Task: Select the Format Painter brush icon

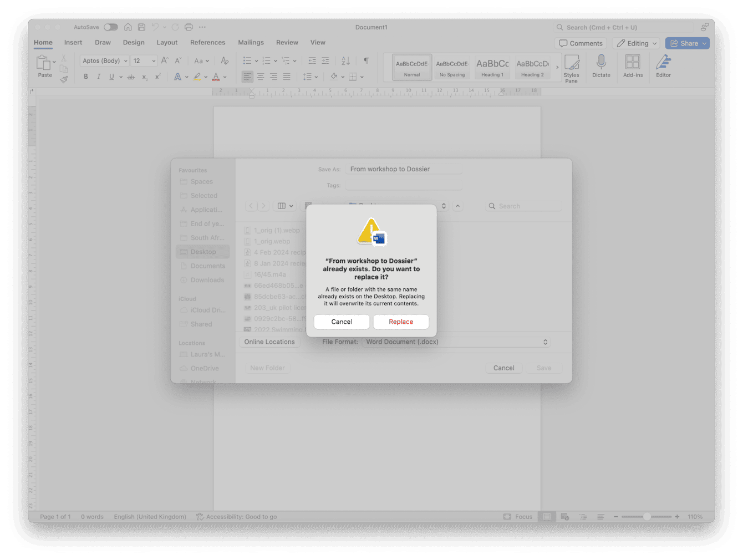Action: [x=64, y=79]
